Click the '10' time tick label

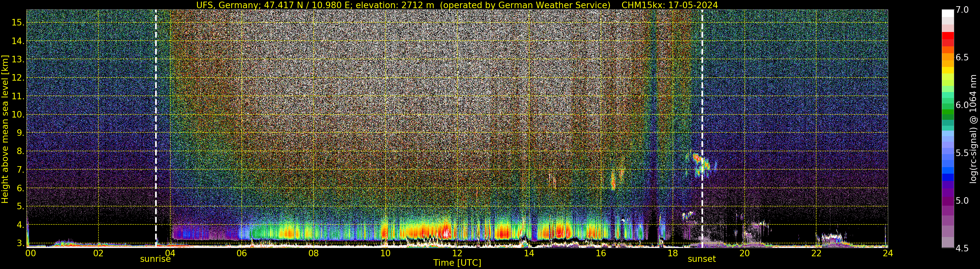[x=385, y=253]
